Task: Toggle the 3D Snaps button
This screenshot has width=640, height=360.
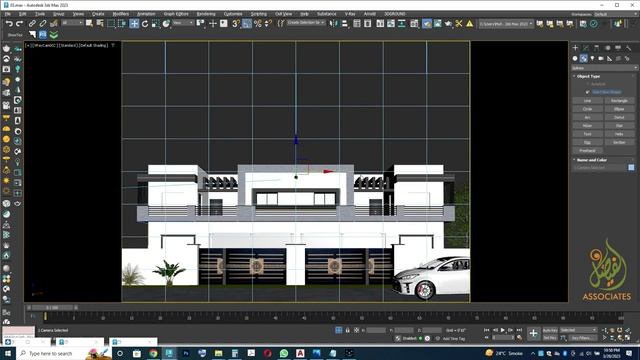Action: click(236, 24)
